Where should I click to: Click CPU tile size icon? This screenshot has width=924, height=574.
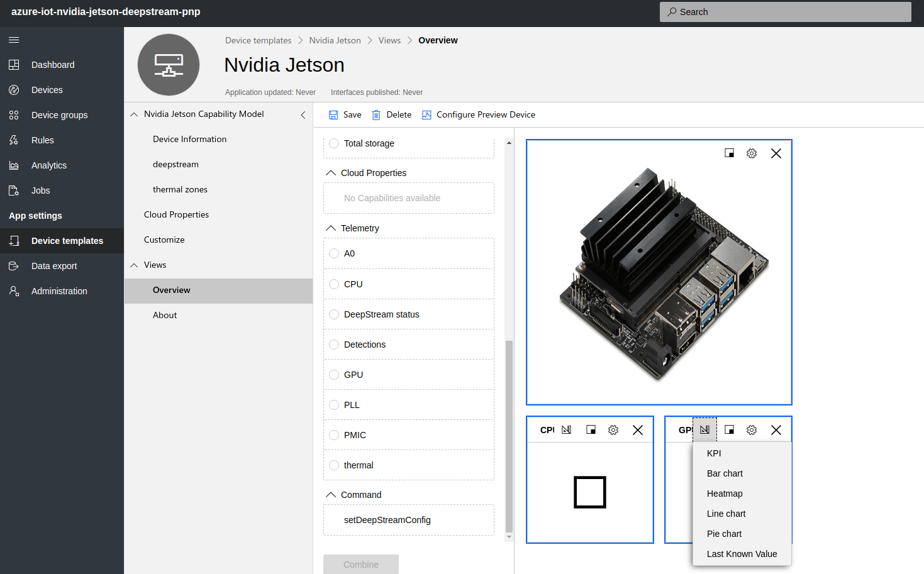(x=591, y=430)
